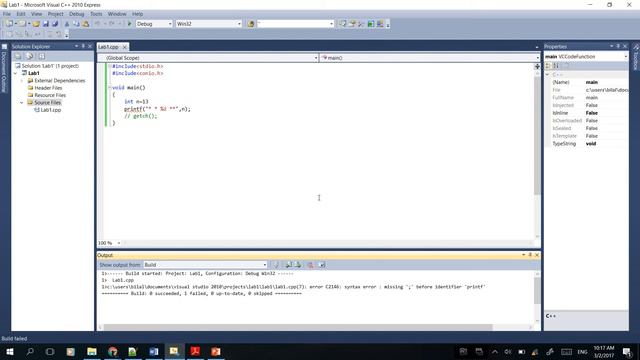Select Solution 'Lab1' root node
The width and height of the screenshot is (640, 360).
[50, 66]
